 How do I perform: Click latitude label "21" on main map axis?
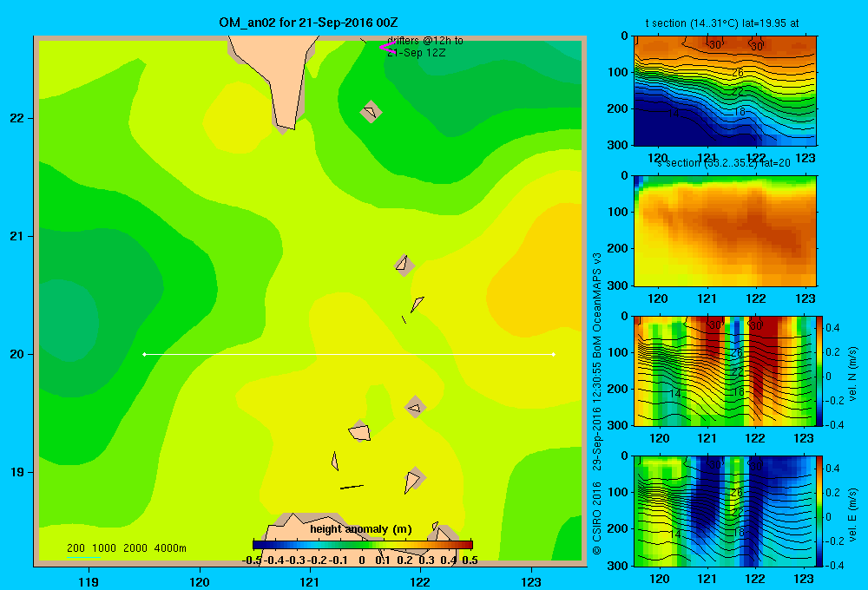click(x=17, y=236)
